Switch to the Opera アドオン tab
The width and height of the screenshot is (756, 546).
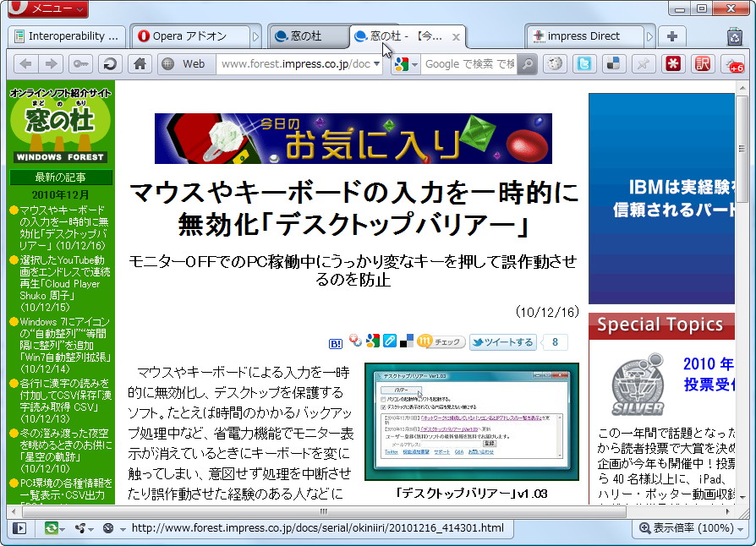190,36
